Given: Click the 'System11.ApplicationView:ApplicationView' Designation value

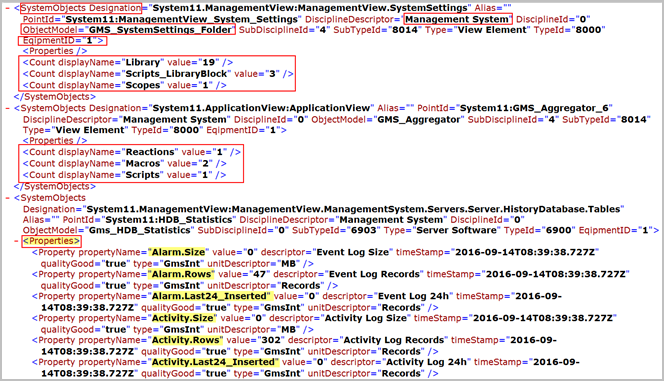Looking at the screenshot, I should 261,108.
